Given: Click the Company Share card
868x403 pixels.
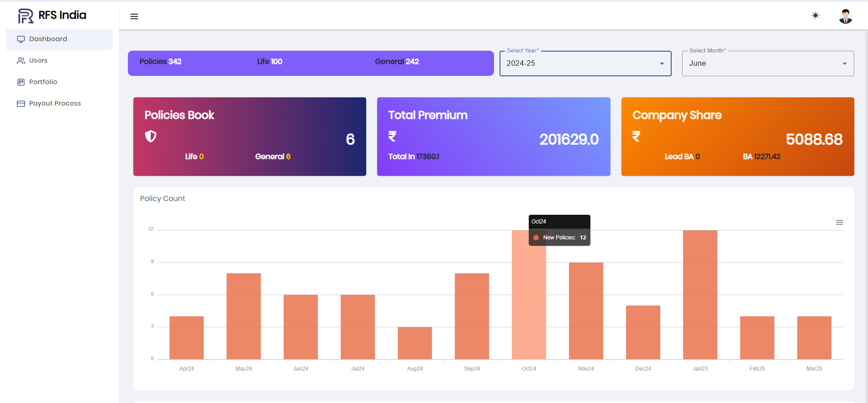Looking at the screenshot, I should click(x=737, y=137).
